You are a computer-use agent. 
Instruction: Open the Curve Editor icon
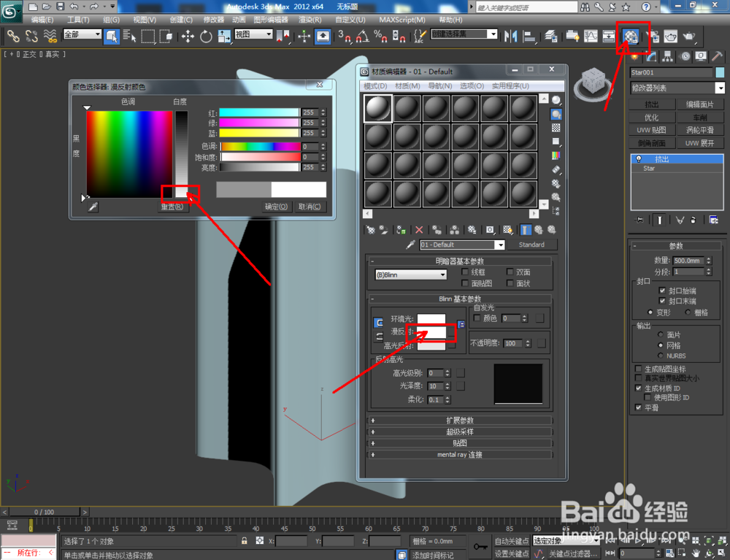(591, 36)
